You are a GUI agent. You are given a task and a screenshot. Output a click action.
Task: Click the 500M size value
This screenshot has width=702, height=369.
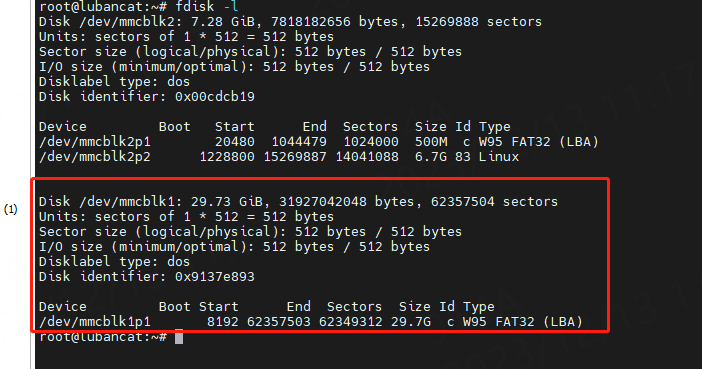coord(431,142)
